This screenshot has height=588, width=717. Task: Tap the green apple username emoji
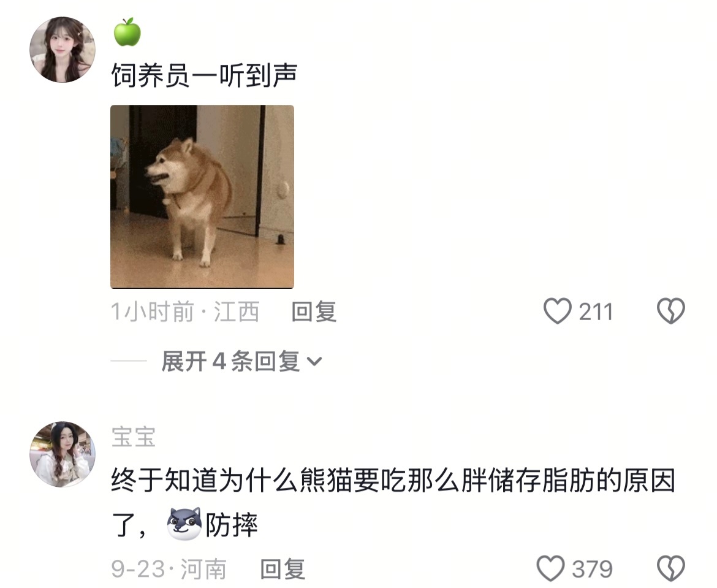pyautogui.click(x=127, y=32)
